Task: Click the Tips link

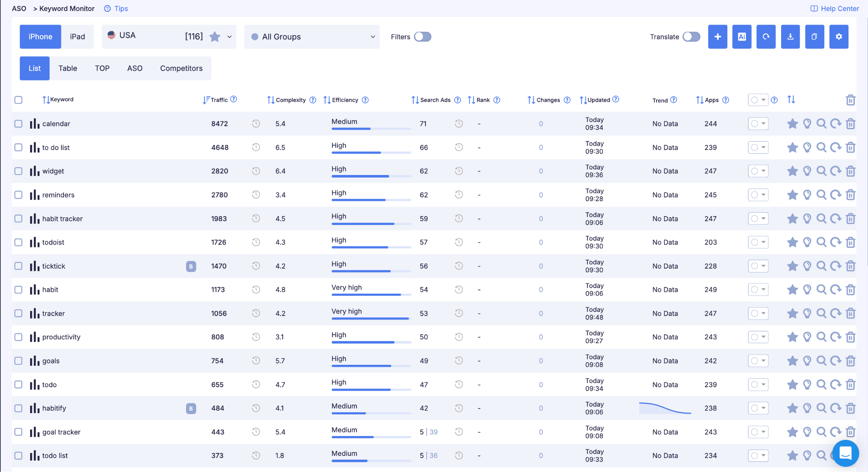Action: coord(116,8)
